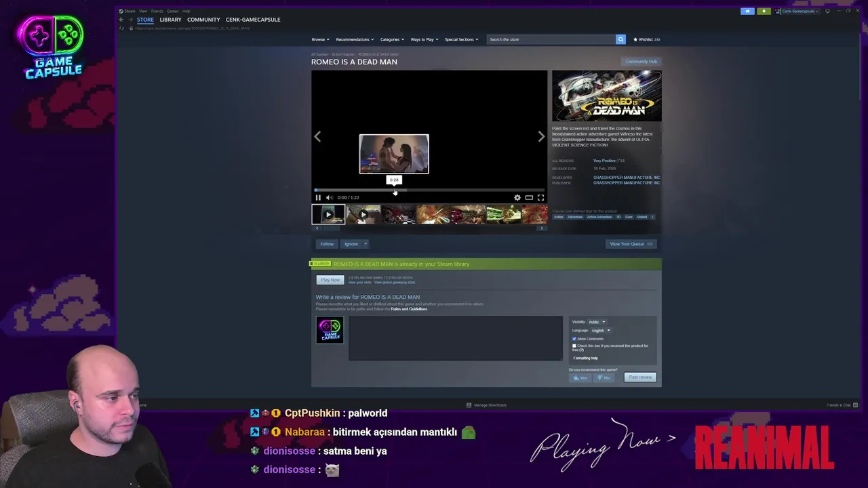Open the Formatting help link
This screenshot has width=868, height=488.
coord(585,358)
